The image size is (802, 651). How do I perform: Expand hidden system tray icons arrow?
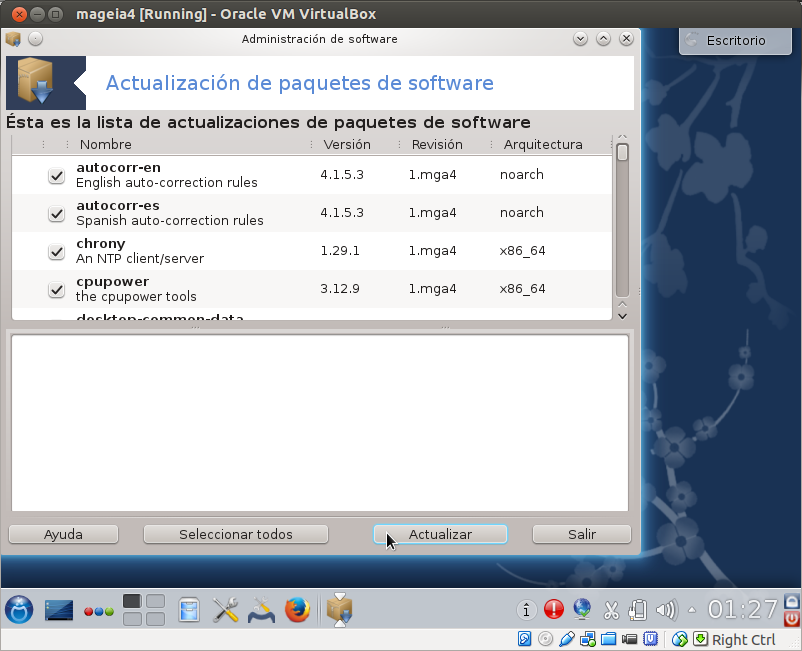690,608
